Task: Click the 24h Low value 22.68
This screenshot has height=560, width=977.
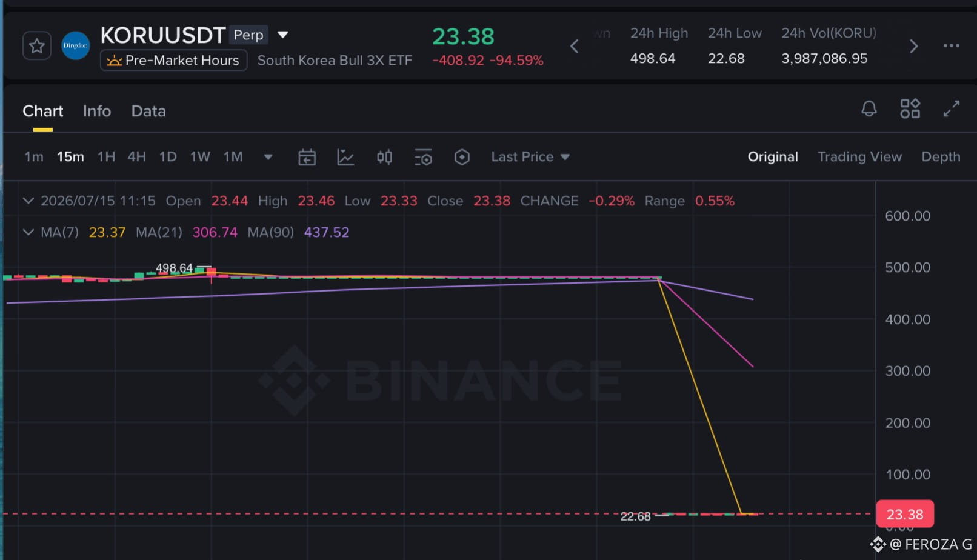Action: (x=726, y=59)
